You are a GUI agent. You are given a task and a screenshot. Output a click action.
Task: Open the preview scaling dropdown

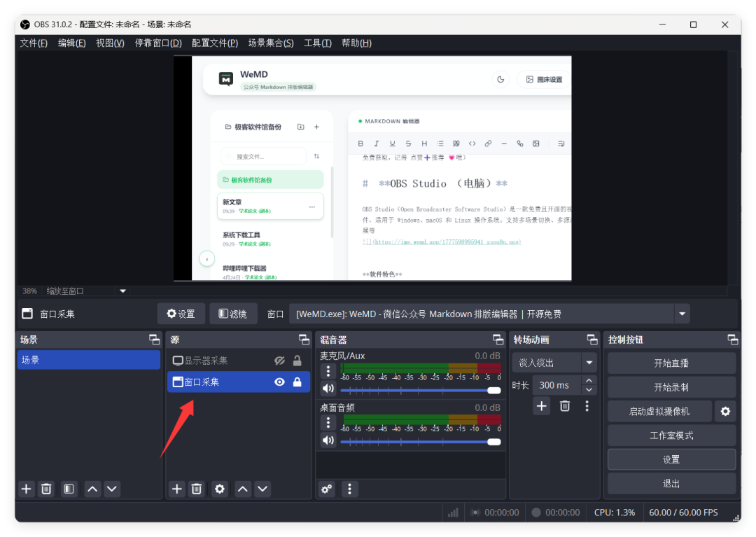pos(122,291)
